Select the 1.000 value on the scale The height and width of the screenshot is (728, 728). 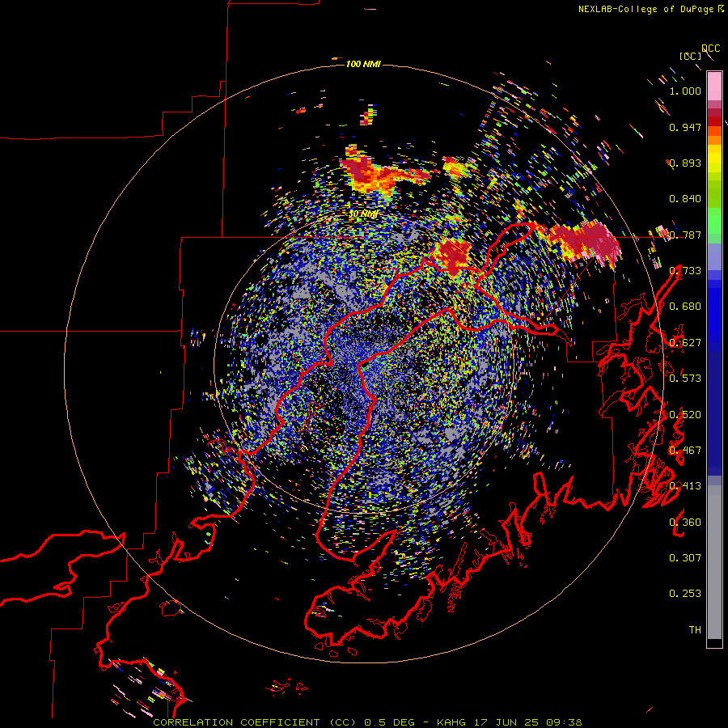pyautogui.click(x=685, y=91)
